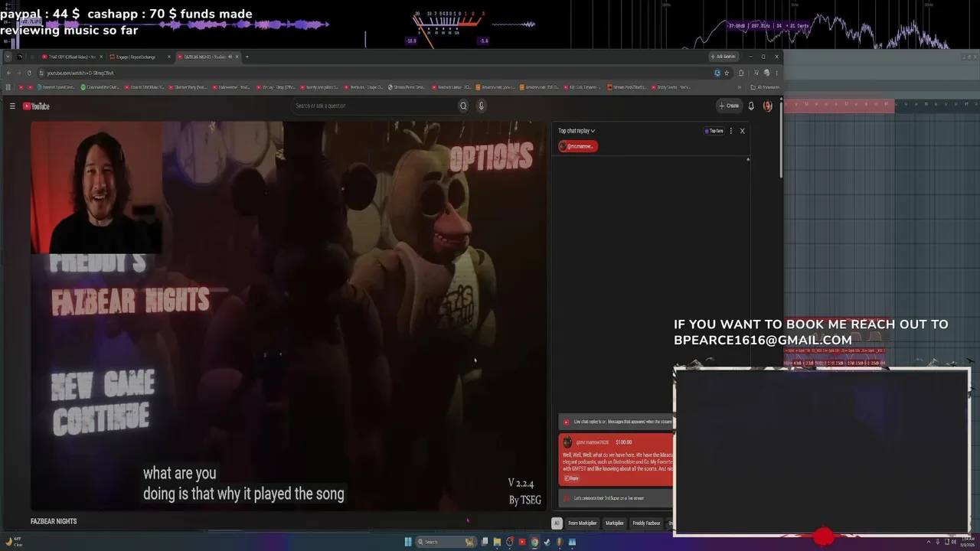Click the Chrome address bar URL
This screenshot has height=551, width=980.
pyautogui.click(x=80, y=73)
